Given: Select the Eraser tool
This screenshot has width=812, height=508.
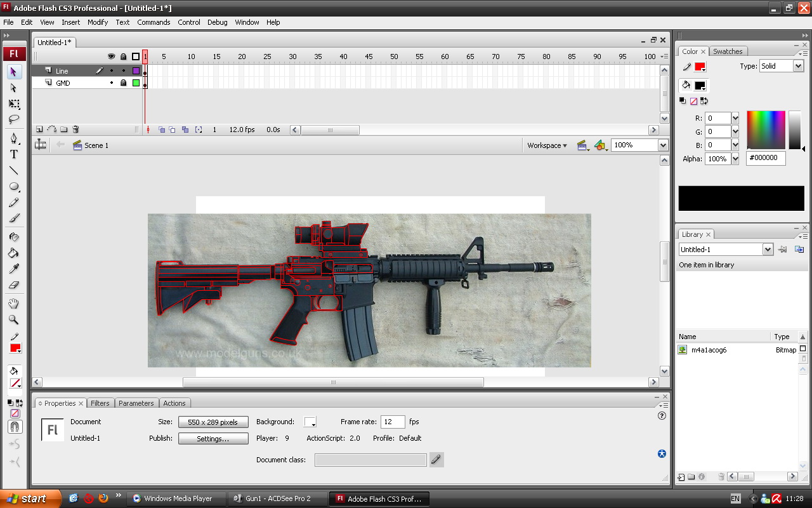Looking at the screenshot, I should point(13,285).
